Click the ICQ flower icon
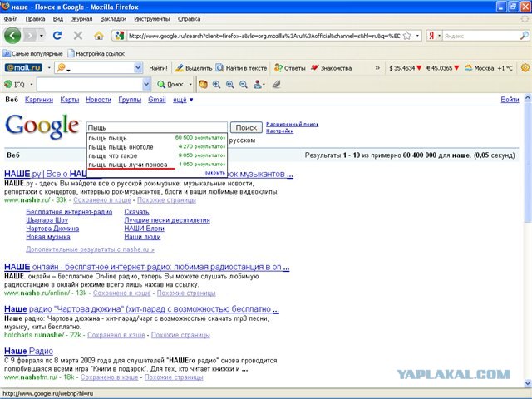 [8, 84]
